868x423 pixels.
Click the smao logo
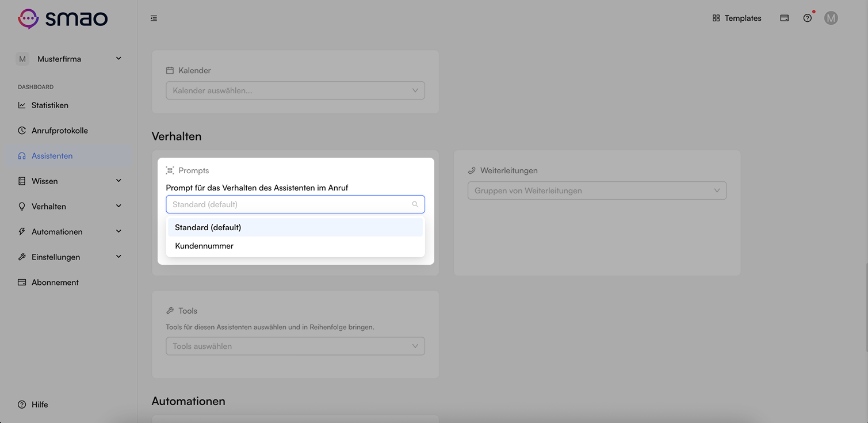pyautogui.click(x=63, y=18)
